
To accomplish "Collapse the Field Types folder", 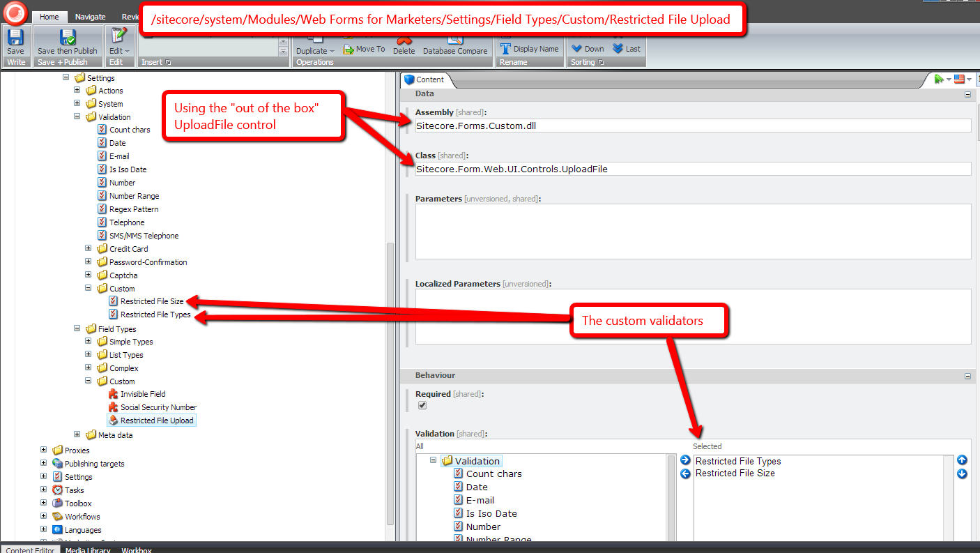I will pos(77,329).
